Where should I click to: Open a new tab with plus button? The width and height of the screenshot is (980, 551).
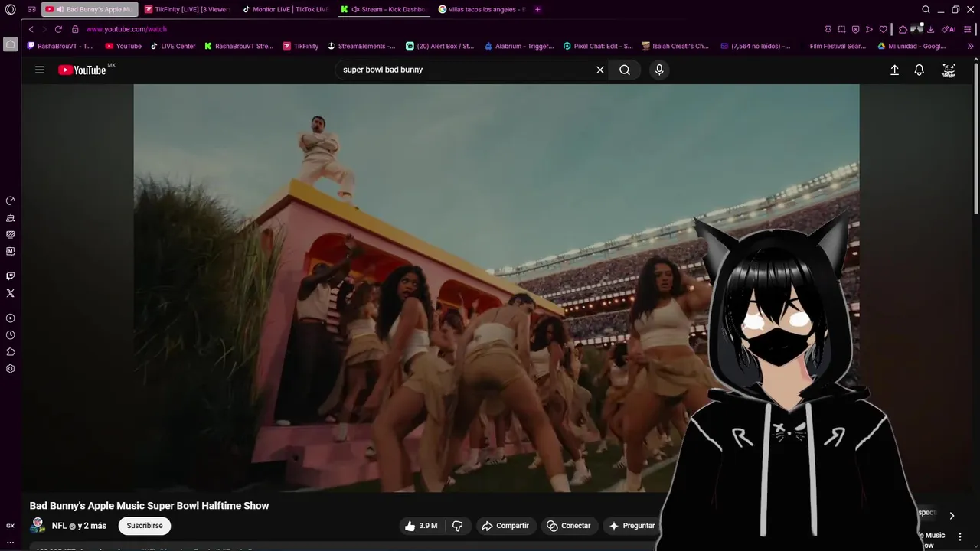537,9
